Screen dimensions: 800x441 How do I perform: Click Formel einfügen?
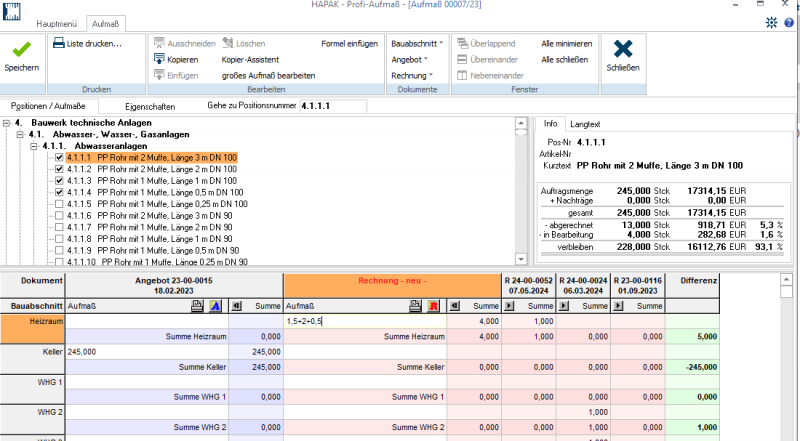tap(349, 44)
